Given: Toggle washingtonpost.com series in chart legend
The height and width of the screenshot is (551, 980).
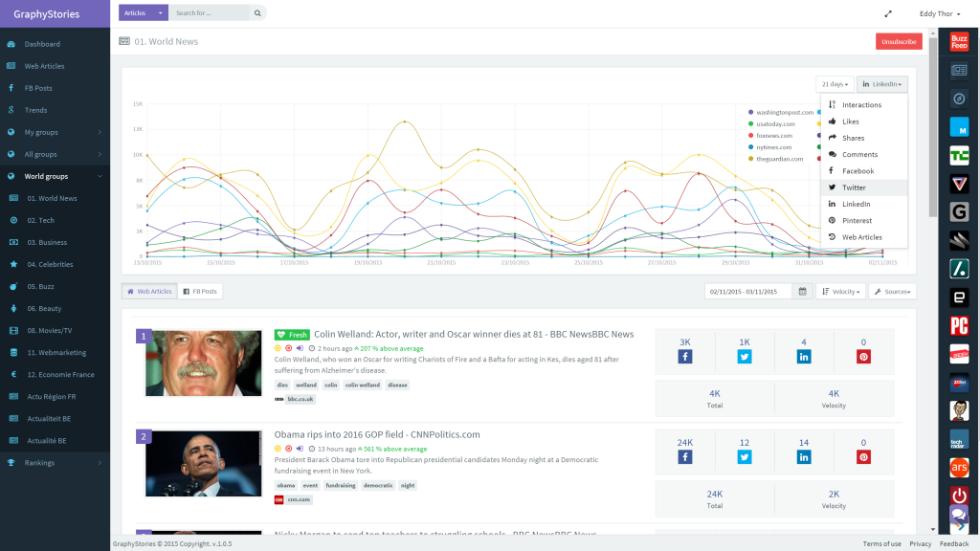Looking at the screenshot, I should click(x=781, y=113).
